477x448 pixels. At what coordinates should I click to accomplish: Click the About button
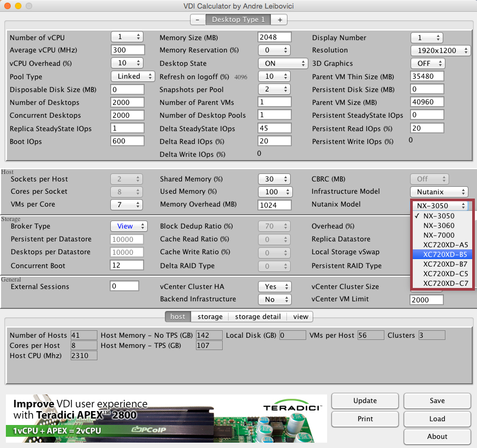pyautogui.click(x=437, y=436)
